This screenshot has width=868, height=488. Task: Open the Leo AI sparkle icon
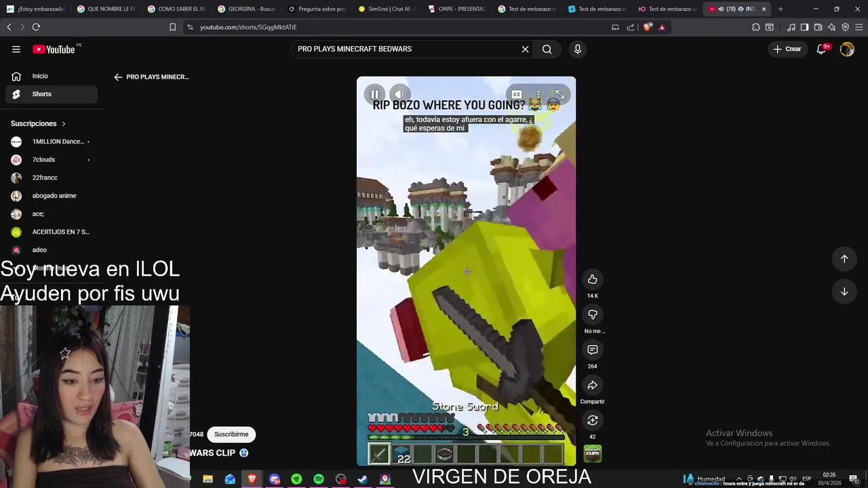(x=831, y=27)
